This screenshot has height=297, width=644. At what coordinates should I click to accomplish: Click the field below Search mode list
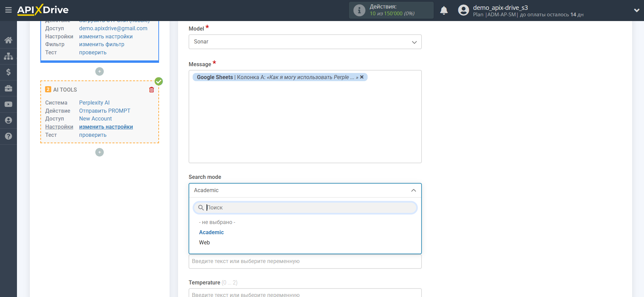point(305,261)
